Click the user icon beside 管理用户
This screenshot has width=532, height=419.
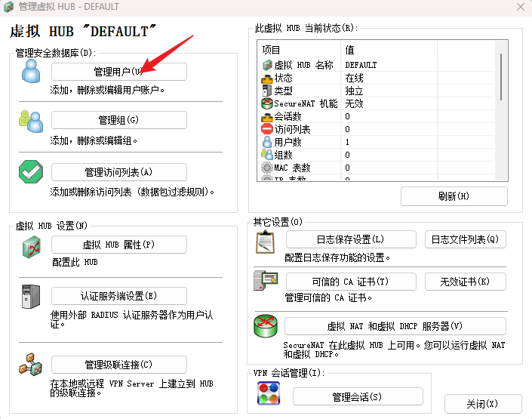[x=31, y=71]
